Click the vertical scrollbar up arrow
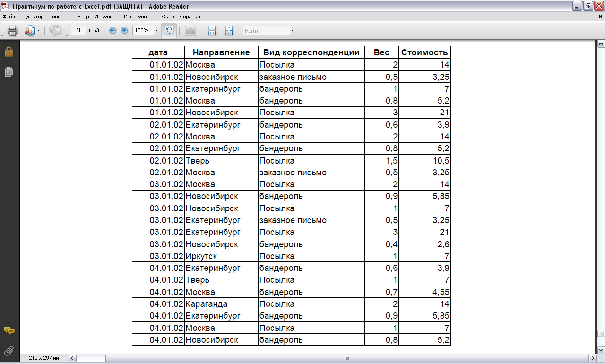Viewport: 605px width, 364px height. (601, 44)
